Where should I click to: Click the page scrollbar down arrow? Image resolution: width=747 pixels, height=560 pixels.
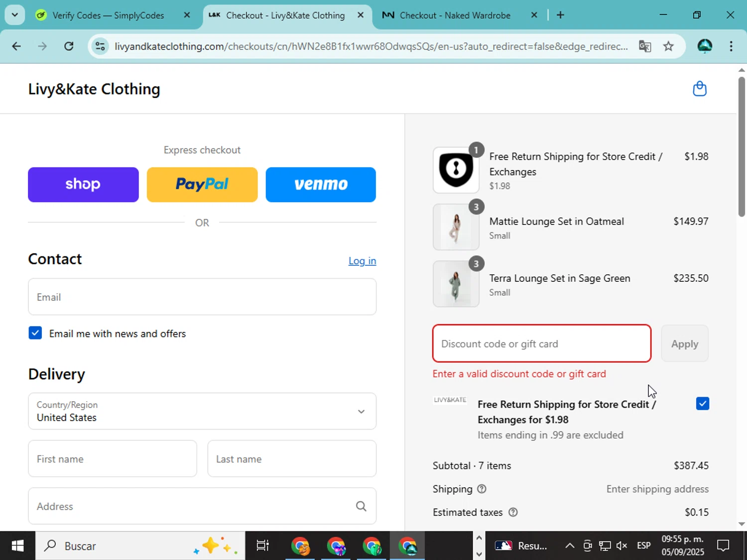coord(742,524)
